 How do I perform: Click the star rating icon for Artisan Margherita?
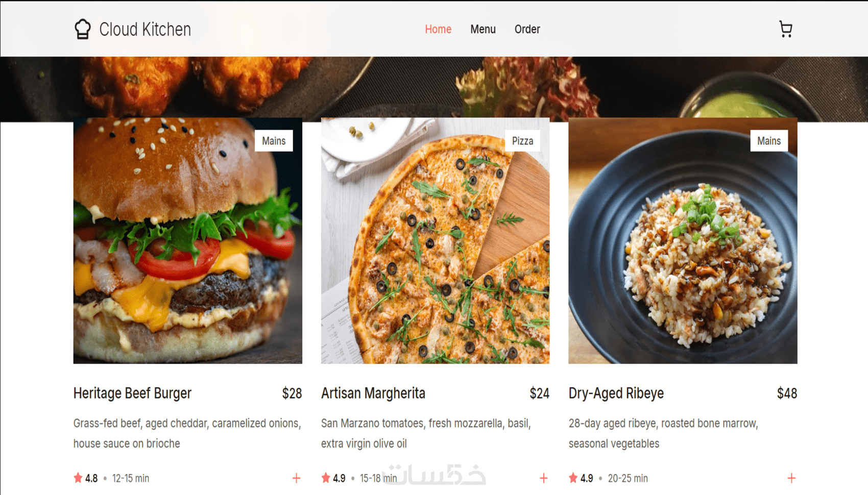325,478
